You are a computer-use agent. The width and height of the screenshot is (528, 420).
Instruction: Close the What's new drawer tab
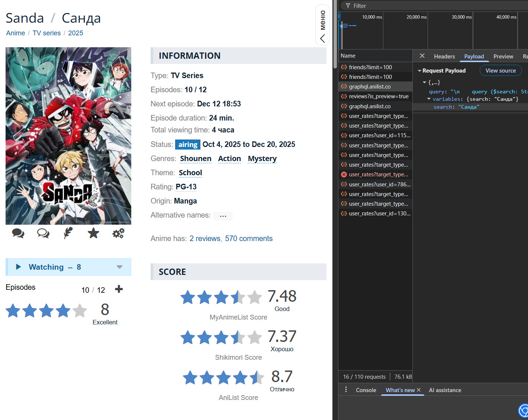tap(419, 390)
